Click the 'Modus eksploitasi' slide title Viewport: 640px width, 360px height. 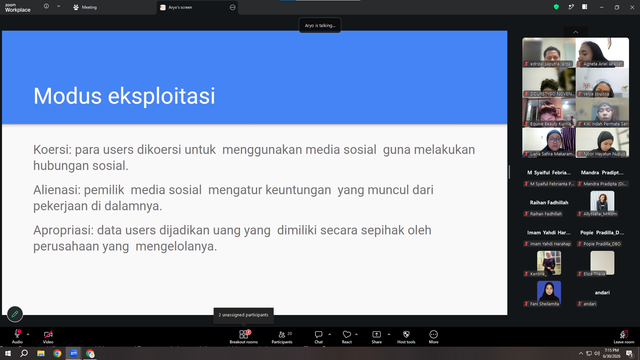[124, 96]
